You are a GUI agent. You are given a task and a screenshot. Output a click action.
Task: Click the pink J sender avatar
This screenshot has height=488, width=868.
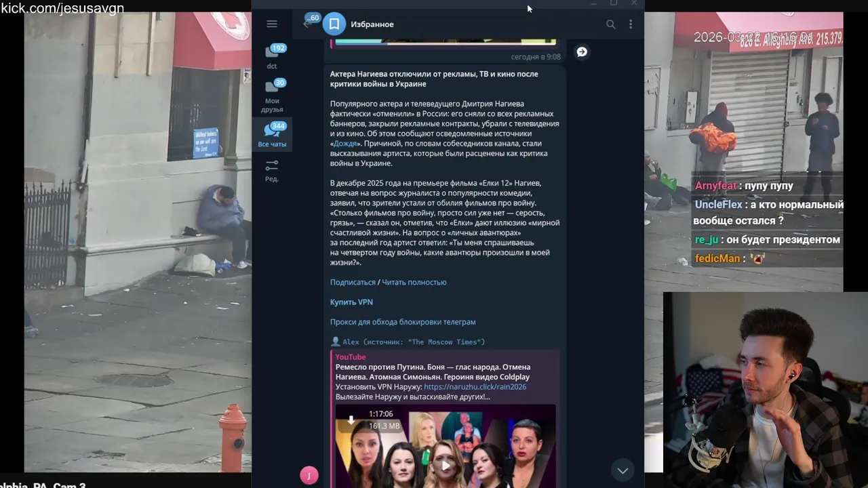coord(309,476)
